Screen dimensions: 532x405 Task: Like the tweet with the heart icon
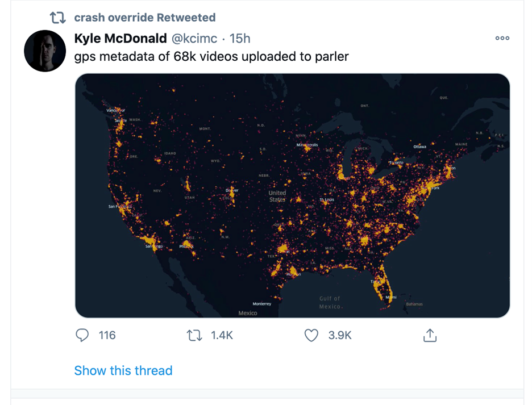311,336
